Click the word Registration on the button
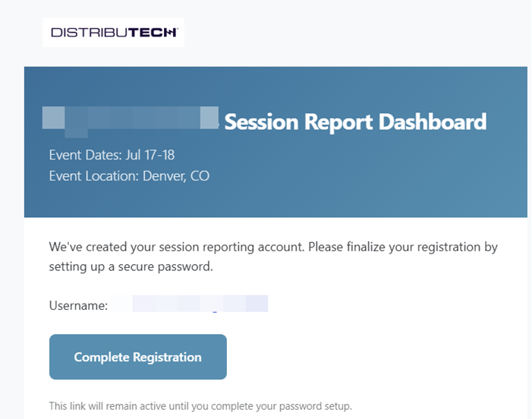 point(167,358)
